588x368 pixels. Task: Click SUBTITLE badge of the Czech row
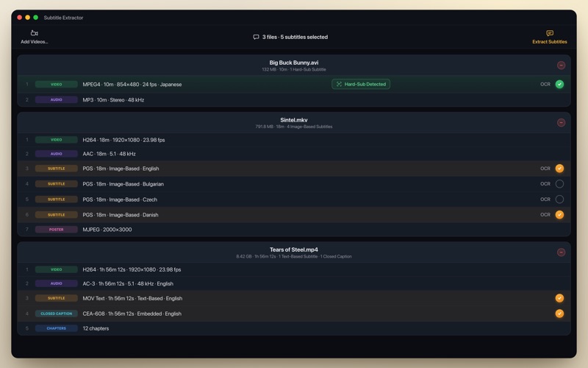coord(57,199)
